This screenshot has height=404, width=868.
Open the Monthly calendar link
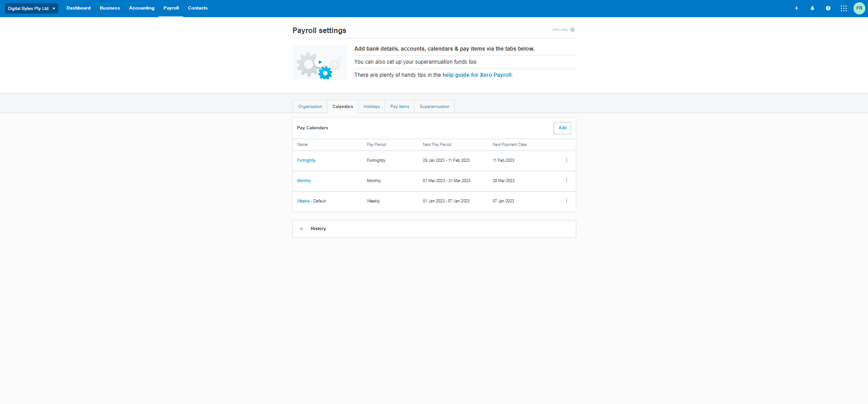pyautogui.click(x=304, y=181)
